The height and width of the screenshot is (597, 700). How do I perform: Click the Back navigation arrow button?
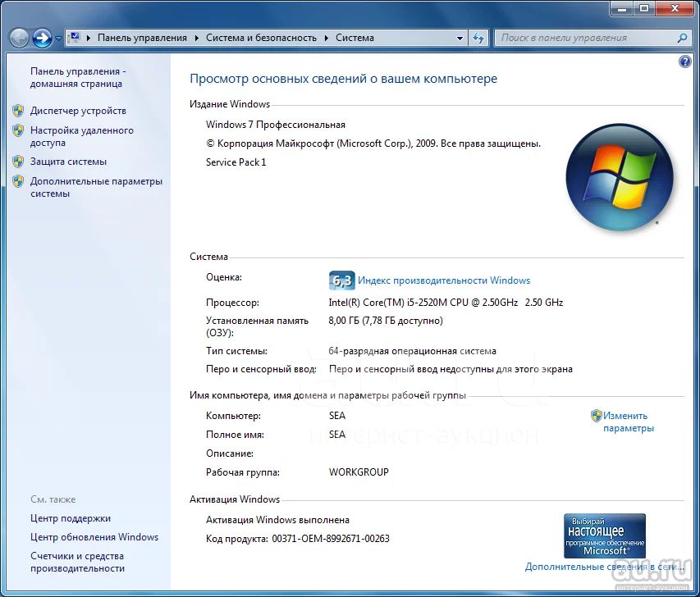click(20, 38)
